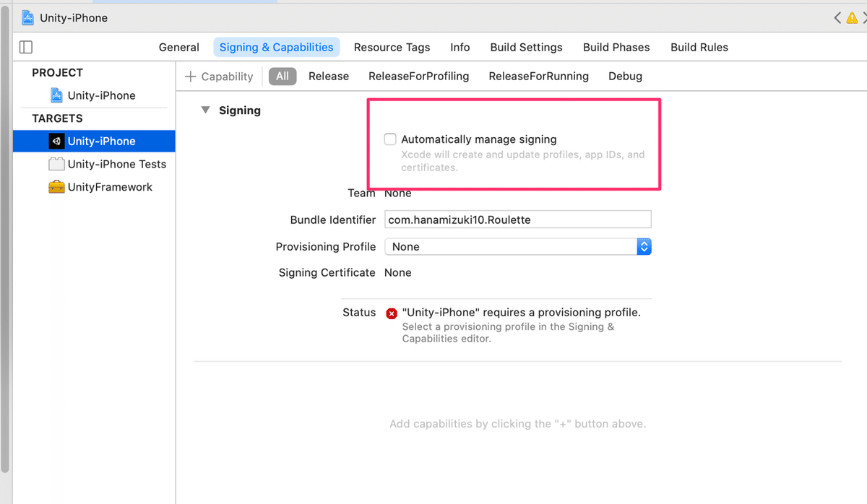
Task: Click the Bundle Identifier text field
Action: coord(517,220)
